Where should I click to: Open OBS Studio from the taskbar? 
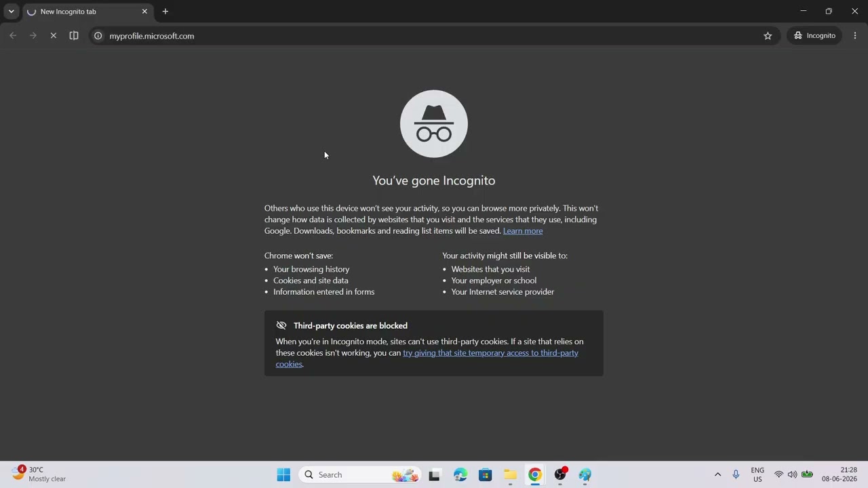[560, 475]
